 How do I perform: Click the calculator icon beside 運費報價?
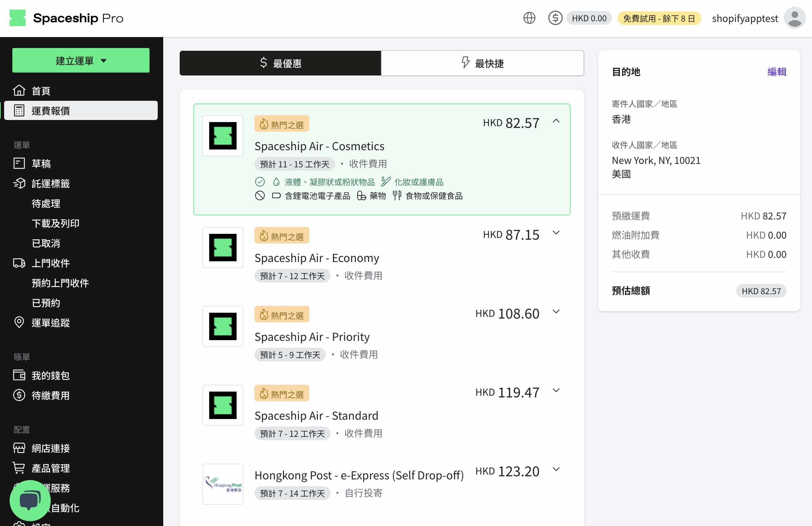coord(19,110)
